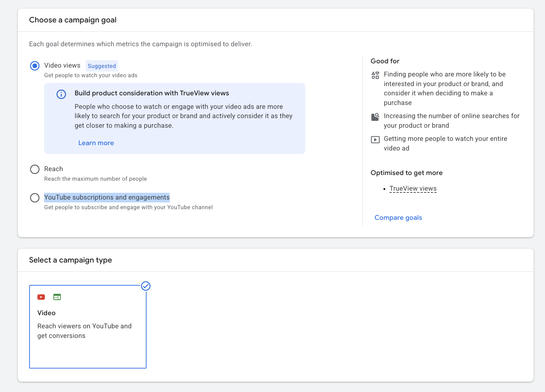Click the shapes icon beside Finding people
The height and width of the screenshot is (392, 545).
(375, 75)
